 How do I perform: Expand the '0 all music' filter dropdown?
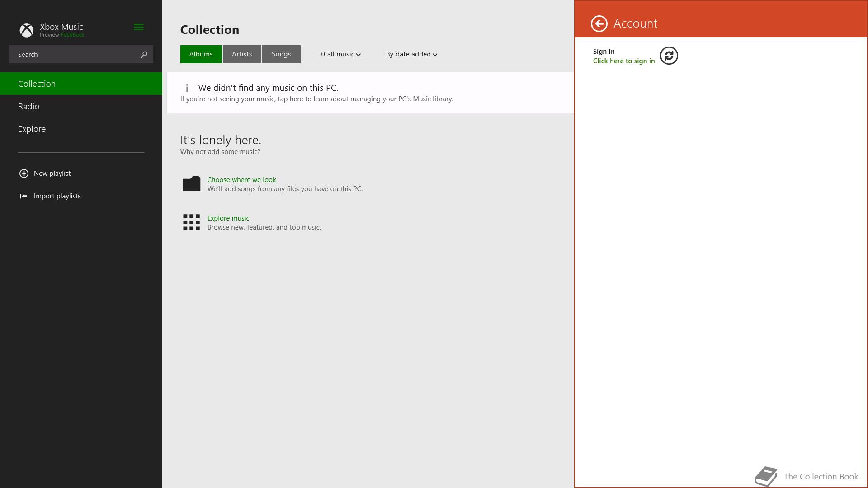(x=341, y=54)
